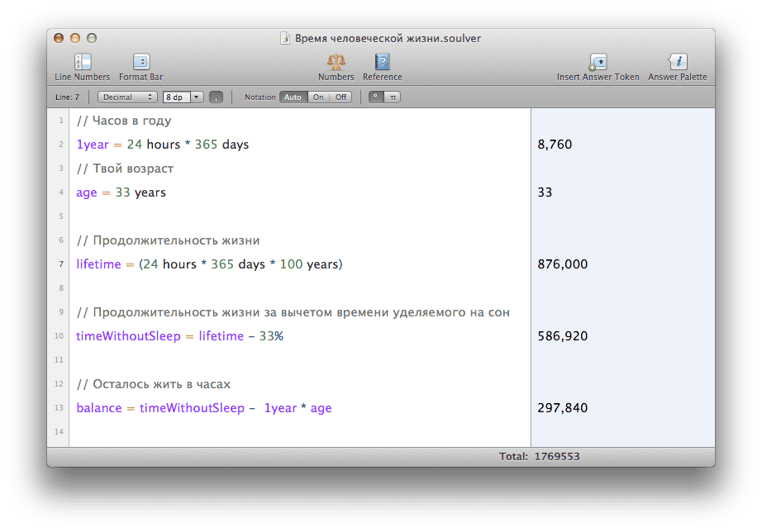Click the document icon in title bar
The width and height of the screenshot is (762, 532).
click(x=286, y=38)
